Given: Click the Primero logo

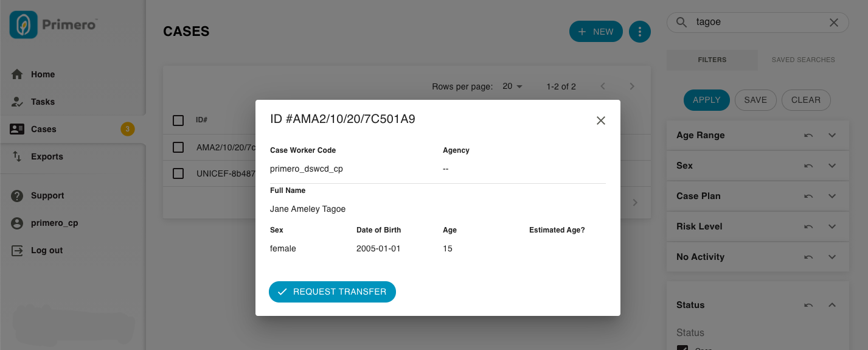Looking at the screenshot, I should click(x=54, y=25).
